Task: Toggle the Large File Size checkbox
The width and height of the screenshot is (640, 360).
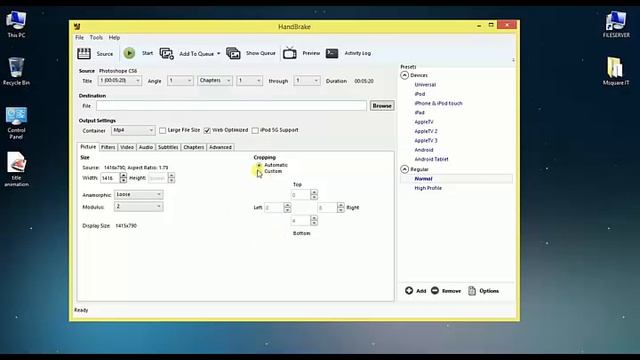Action: click(x=163, y=130)
